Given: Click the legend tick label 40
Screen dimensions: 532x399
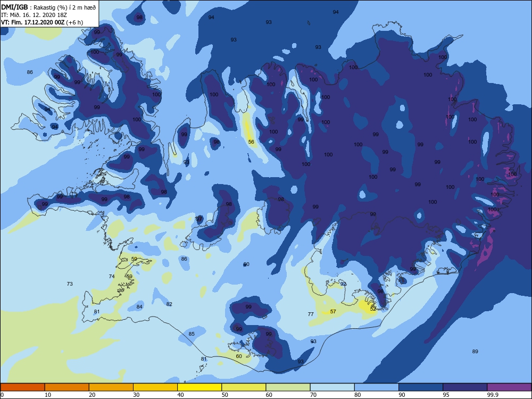Looking at the screenshot, I should 181,395.
